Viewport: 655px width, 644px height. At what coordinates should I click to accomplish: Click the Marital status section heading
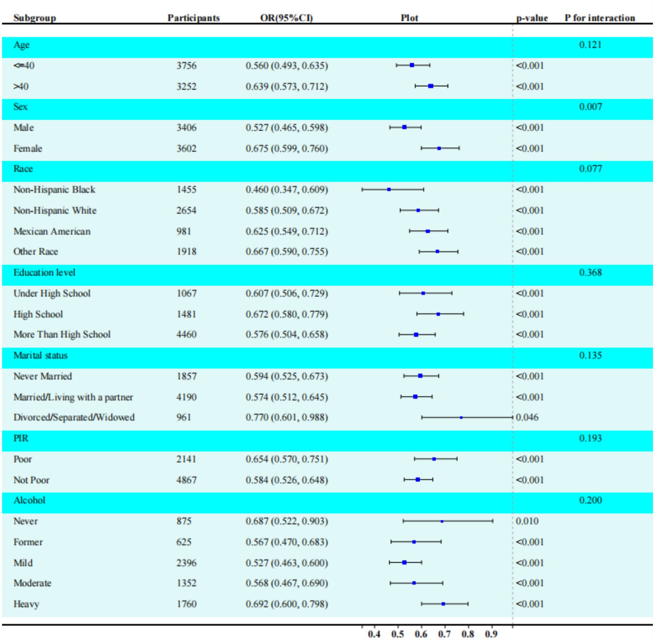tap(40, 355)
